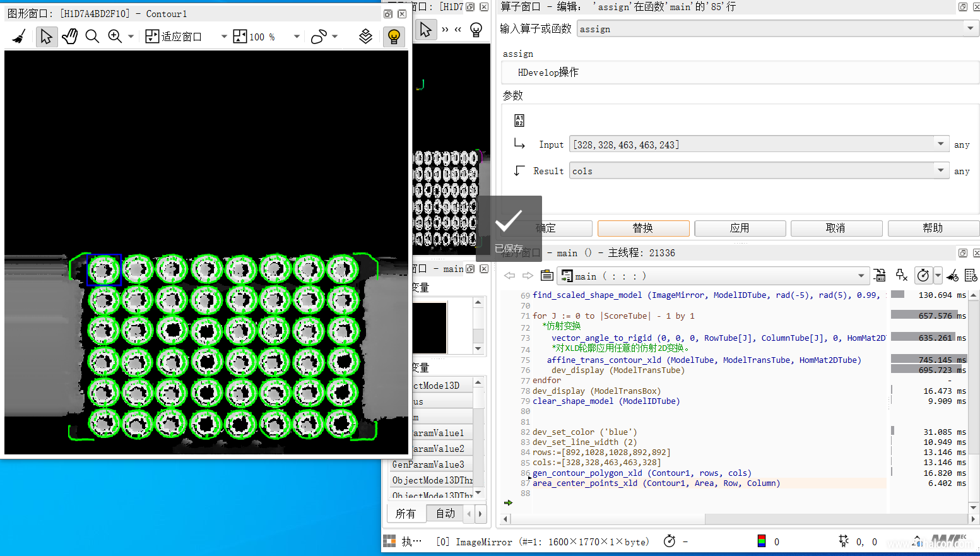Click the black image variable thumbnail
This screenshot has height=556, width=980.
[430, 328]
